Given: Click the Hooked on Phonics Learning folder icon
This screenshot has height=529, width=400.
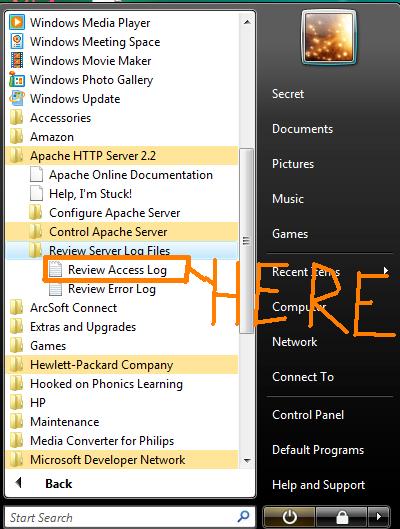Looking at the screenshot, I should click(x=16, y=384).
